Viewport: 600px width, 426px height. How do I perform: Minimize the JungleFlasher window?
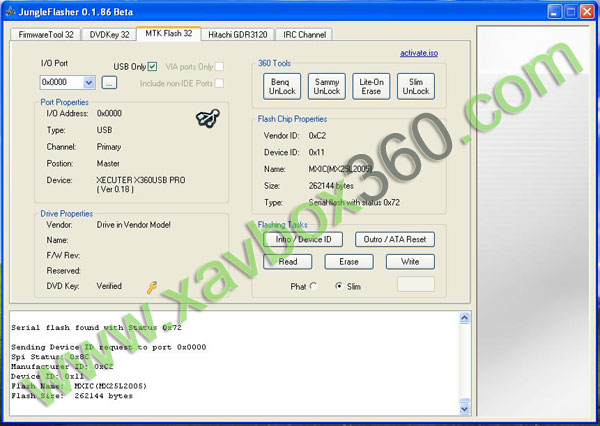click(554, 11)
